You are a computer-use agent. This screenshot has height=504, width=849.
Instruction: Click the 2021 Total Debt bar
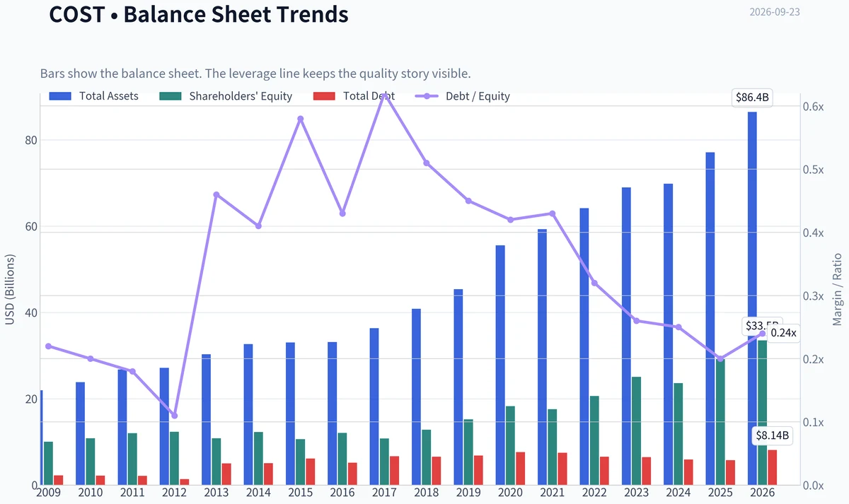562,469
